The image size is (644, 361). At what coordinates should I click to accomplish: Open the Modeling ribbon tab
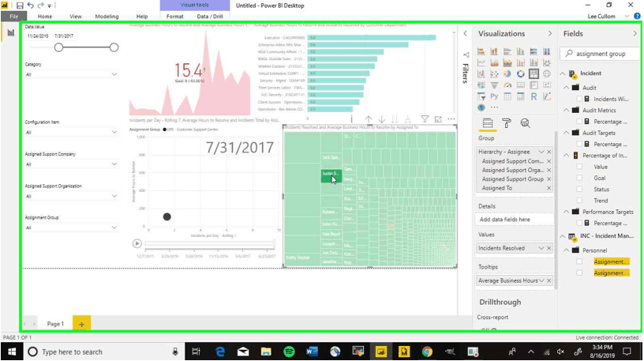(107, 17)
